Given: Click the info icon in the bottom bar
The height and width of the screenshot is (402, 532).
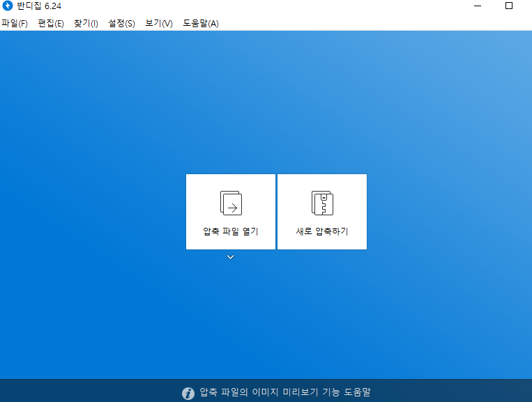Looking at the screenshot, I should click(x=188, y=393).
